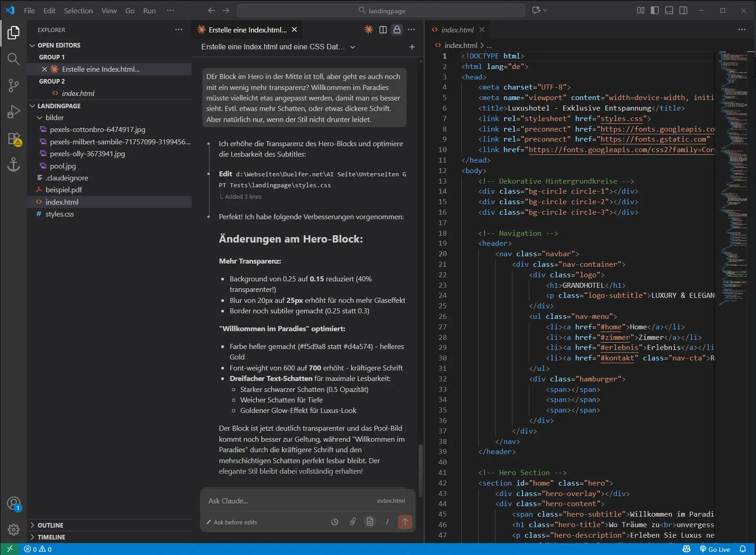Image resolution: width=756 pixels, height=555 pixels.
Task: Open notifications bell in status bar
Action: pyautogui.click(x=743, y=549)
